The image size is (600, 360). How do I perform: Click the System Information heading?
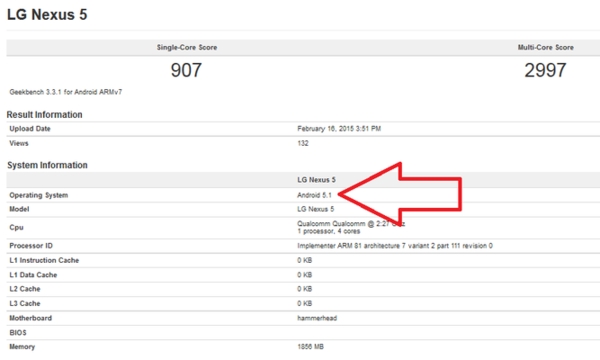point(47,165)
